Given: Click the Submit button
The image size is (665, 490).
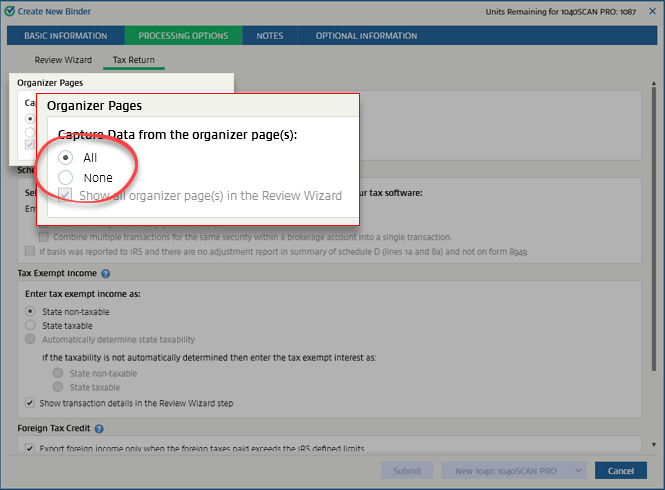Looking at the screenshot, I should 407,470.
